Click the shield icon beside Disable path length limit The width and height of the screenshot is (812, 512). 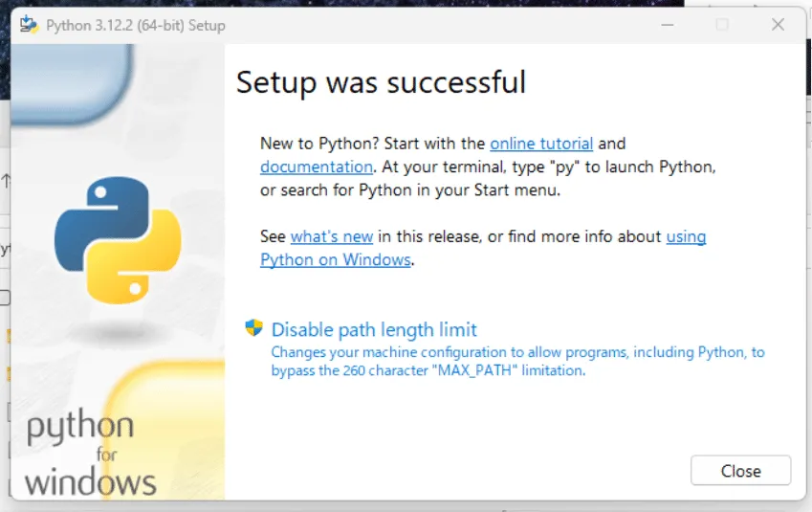[x=253, y=328]
